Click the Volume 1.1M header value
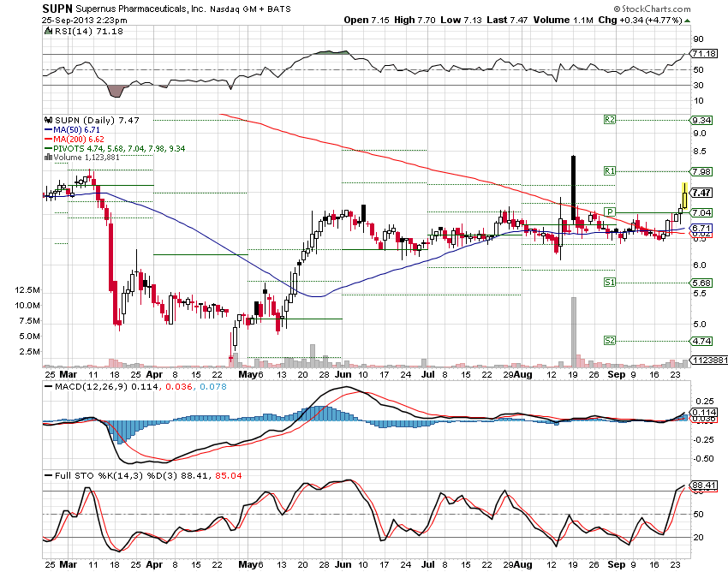Image resolution: width=728 pixels, height=572 pixels. tap(564, 20)
